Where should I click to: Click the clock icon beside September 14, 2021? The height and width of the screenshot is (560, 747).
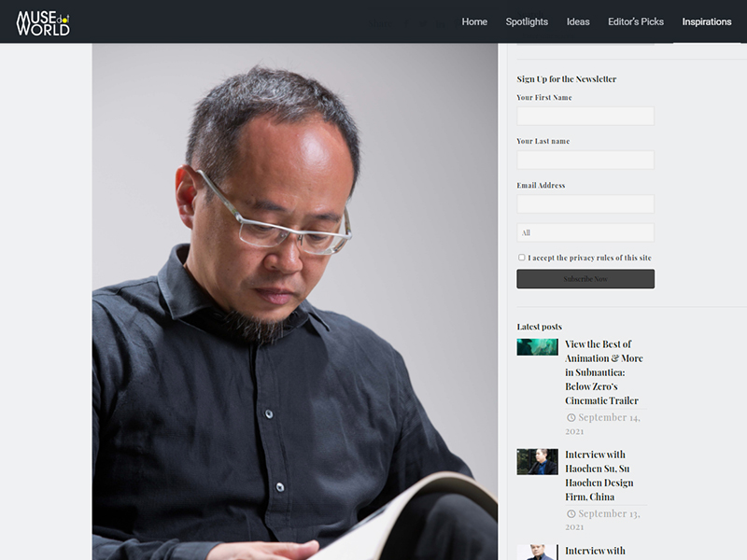click(x=571, y=417)
